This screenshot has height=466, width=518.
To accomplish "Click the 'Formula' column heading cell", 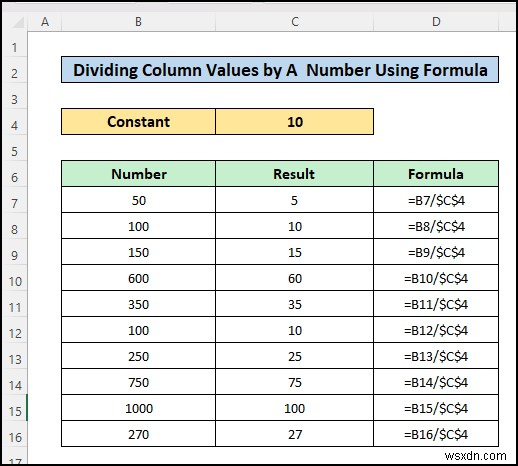I will click(x=436, y=174).
